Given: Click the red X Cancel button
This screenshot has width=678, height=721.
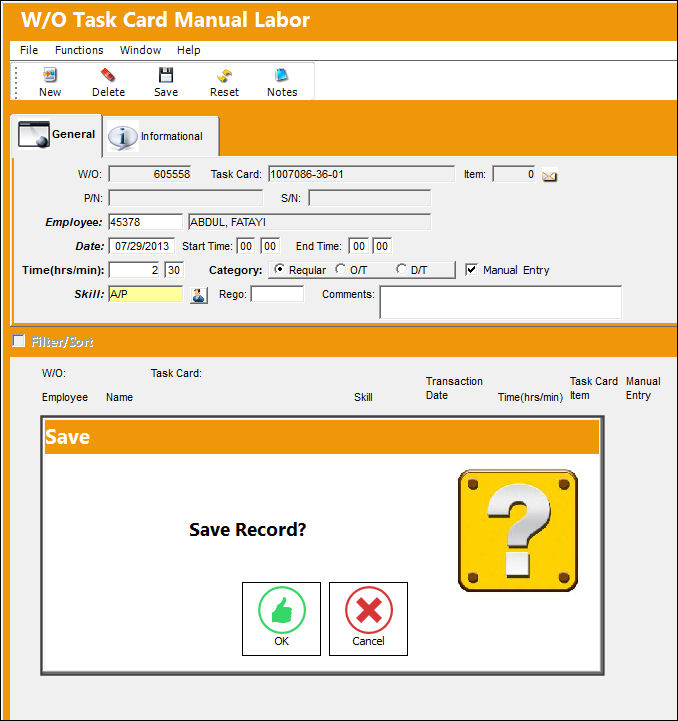Looking at the screenshot, I should pos(368,618).
